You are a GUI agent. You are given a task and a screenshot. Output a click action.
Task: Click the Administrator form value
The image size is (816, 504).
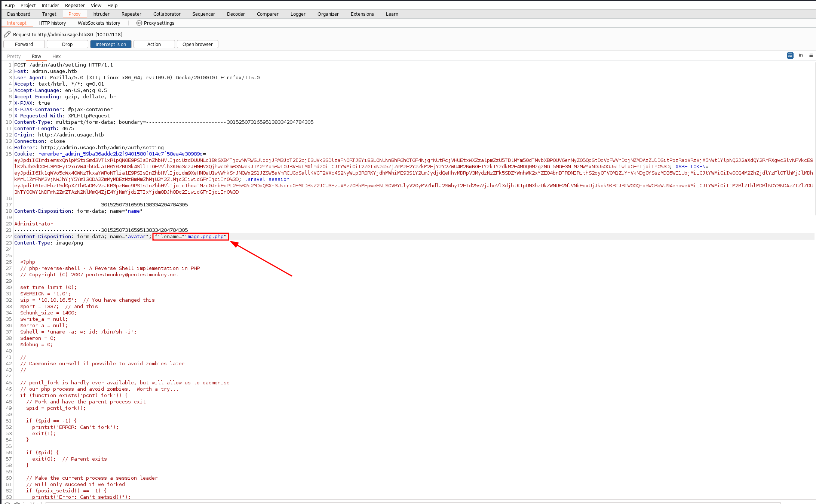pos(34,224)
